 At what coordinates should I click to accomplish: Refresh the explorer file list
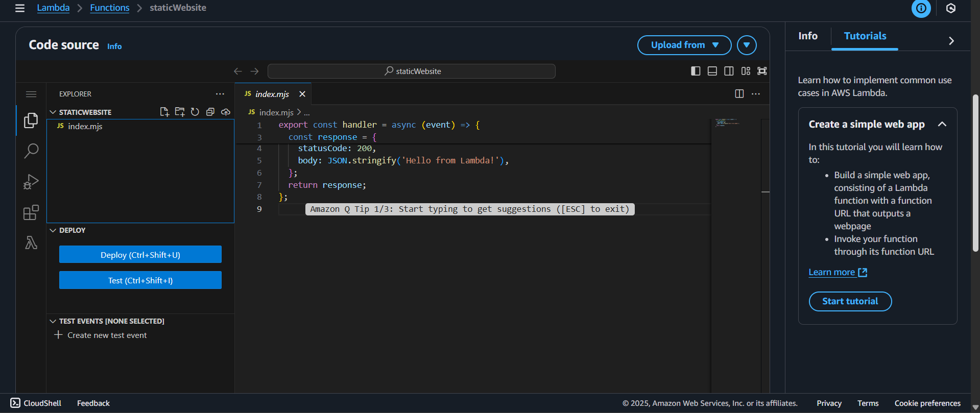point(195,112)
